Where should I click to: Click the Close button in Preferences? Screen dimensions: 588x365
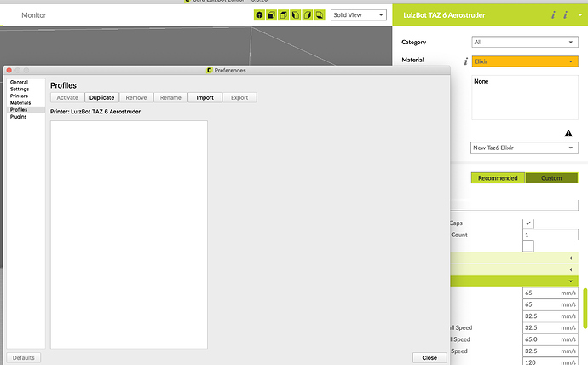(x=429, y=358)
